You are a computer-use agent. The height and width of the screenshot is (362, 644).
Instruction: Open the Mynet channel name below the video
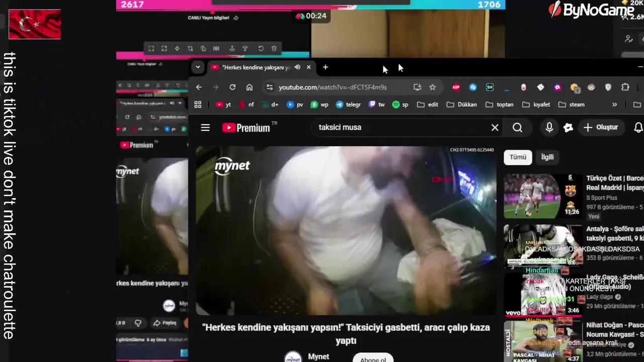[x=318, y=356]
